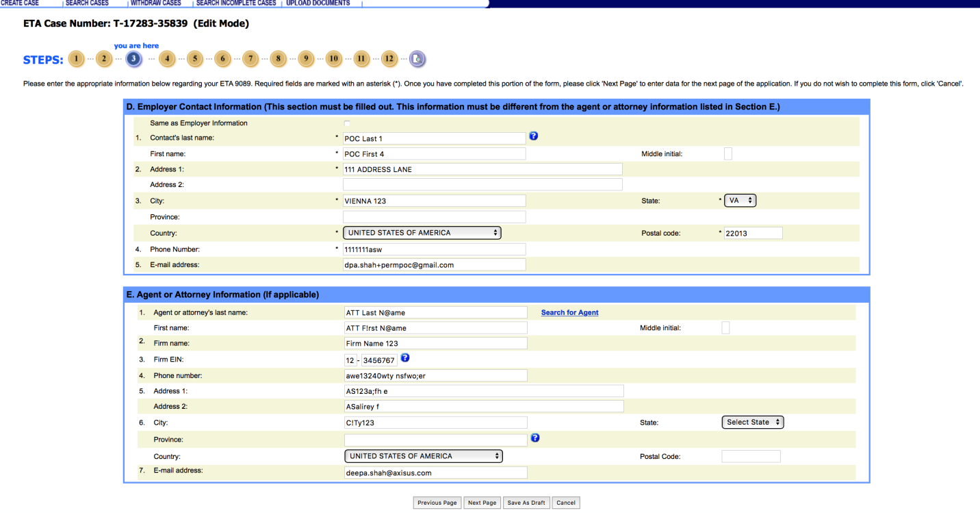Screen dimensions: 980x513
Task: View help for agent Province field
Action: [535, 438]
